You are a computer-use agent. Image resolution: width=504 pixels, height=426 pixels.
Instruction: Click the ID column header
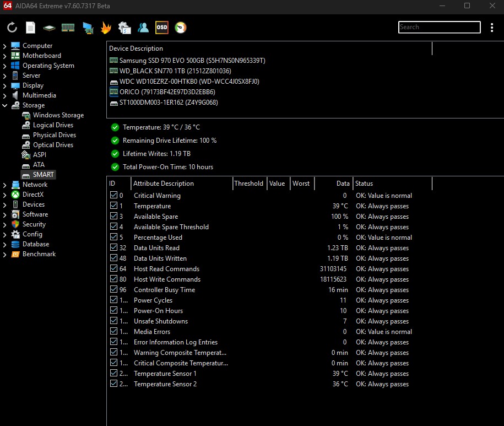tap(118, 184)
